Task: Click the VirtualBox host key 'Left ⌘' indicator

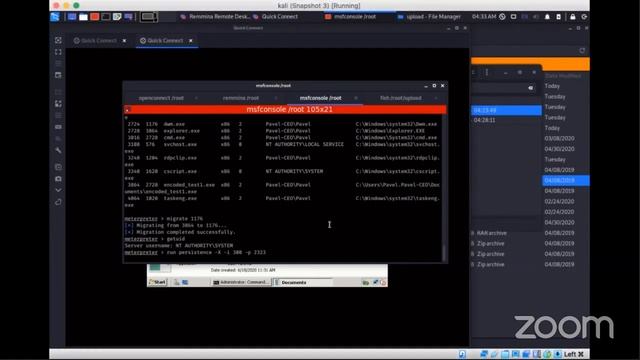Action: click(574, 354)
